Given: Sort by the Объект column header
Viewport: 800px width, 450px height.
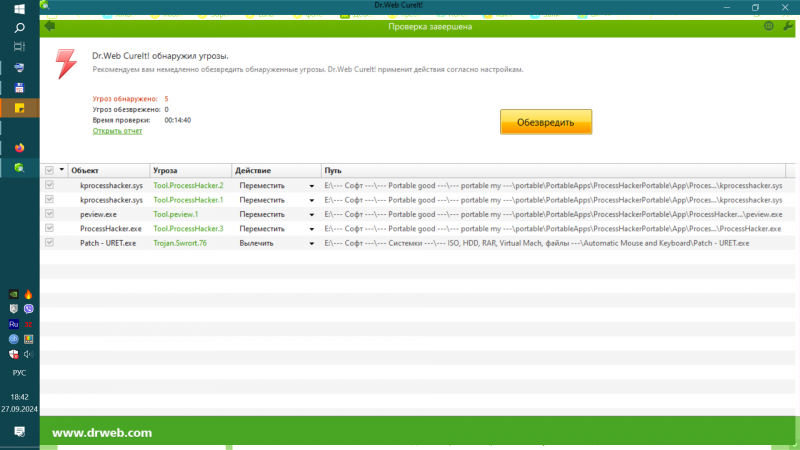Looking at the screenshot, I should coord(109,170).
